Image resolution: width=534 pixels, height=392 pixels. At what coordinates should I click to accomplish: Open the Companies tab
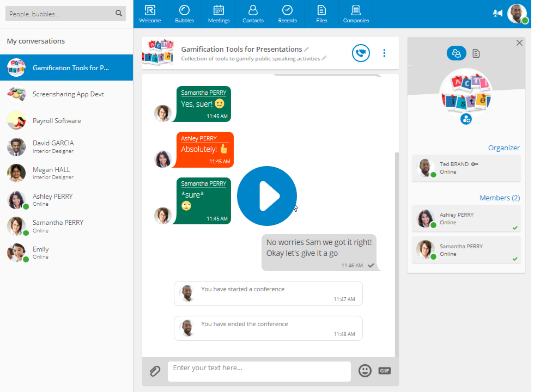pyautogui.click(x=356, y=14)
